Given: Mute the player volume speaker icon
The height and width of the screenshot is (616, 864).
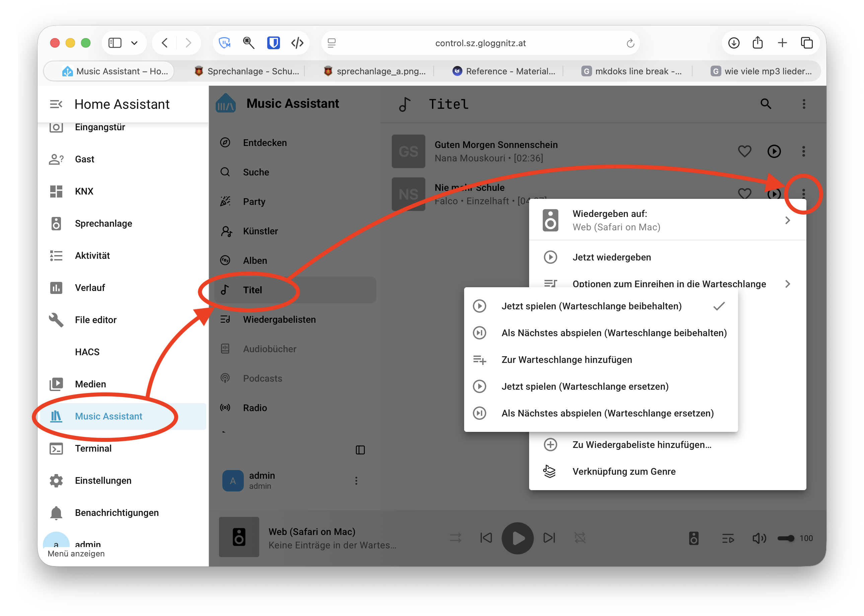Looking at the screenshot, I should pos(759,538).
